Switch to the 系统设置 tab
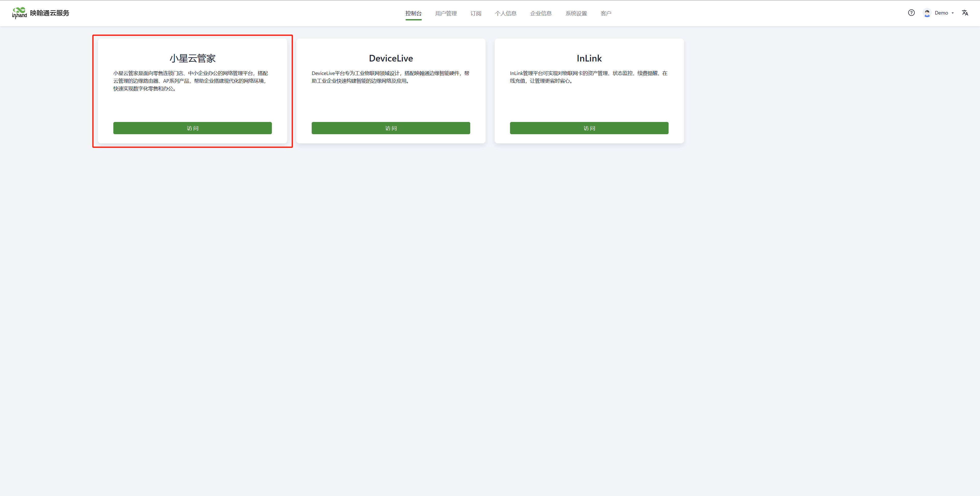980x496 pixels. tap(576, 13)
